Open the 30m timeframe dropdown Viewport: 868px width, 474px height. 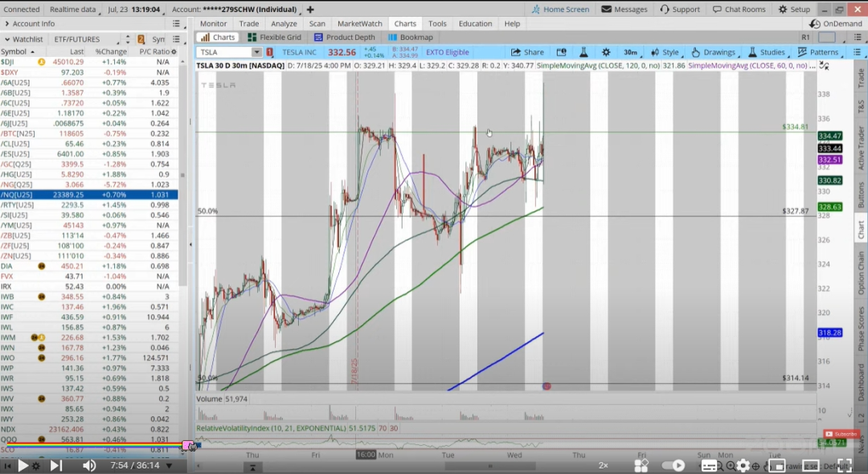tap(632, 52)
